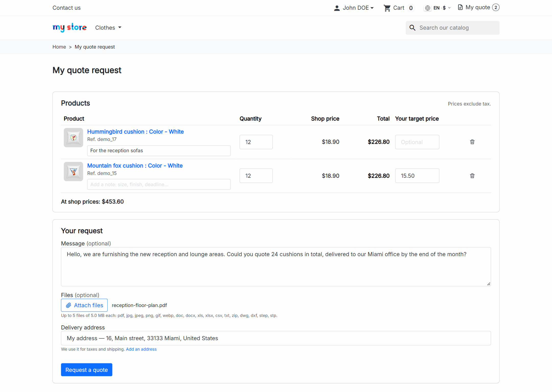Click the 'At shop prices: $453.60' text
552x392 pixels.
click(x=92, y=201)
